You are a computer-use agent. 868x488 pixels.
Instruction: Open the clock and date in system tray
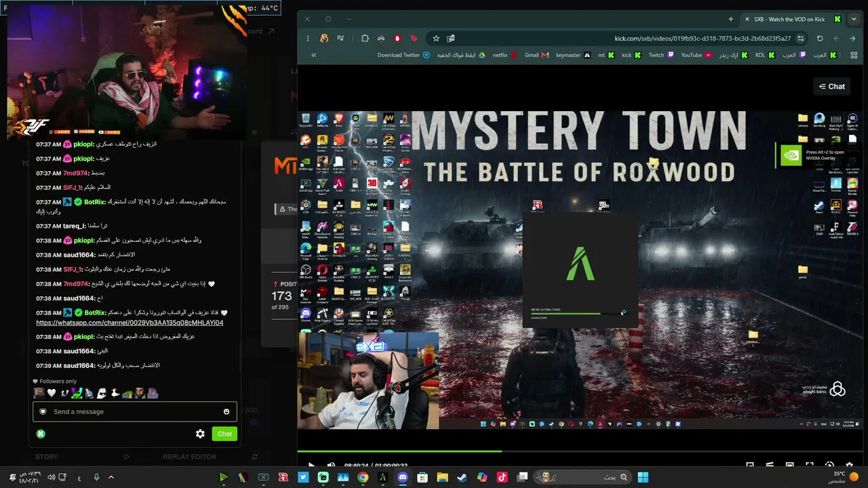pyautogui.click(x=29, y=477)
